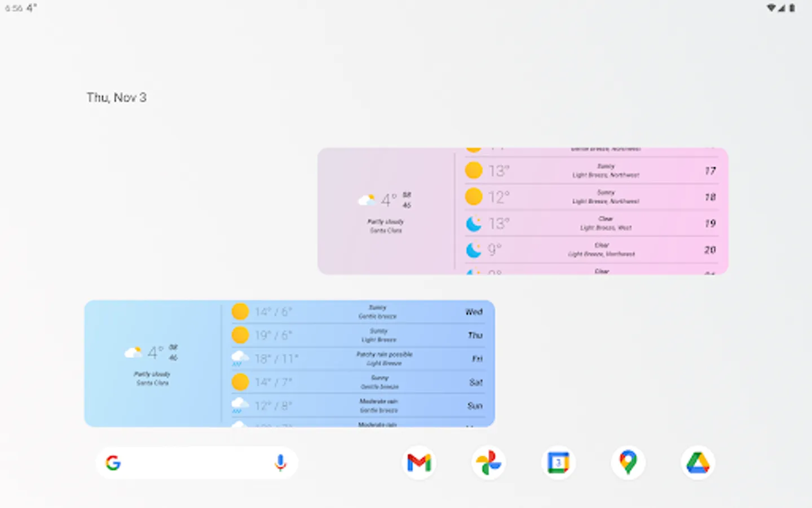Open the Google Calendar app
Screen dimensions: 812x508
[558, 463]
